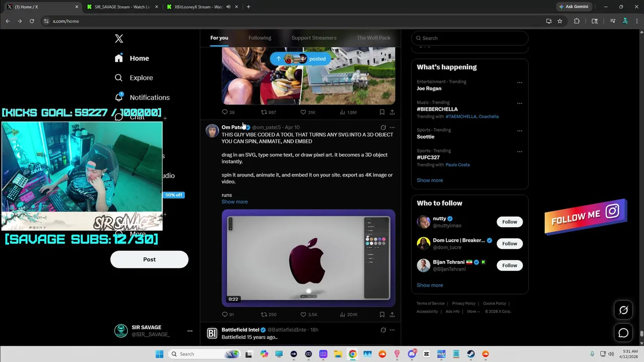Click the X logo in the sidebar
The height and width of the screenshot is (362, 644).
point(119,39)
